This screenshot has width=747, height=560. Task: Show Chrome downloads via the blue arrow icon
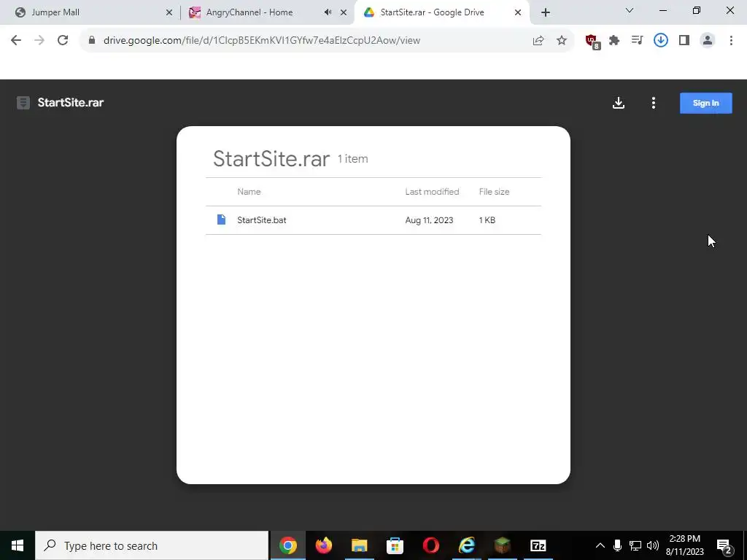(x=660, y=41)
